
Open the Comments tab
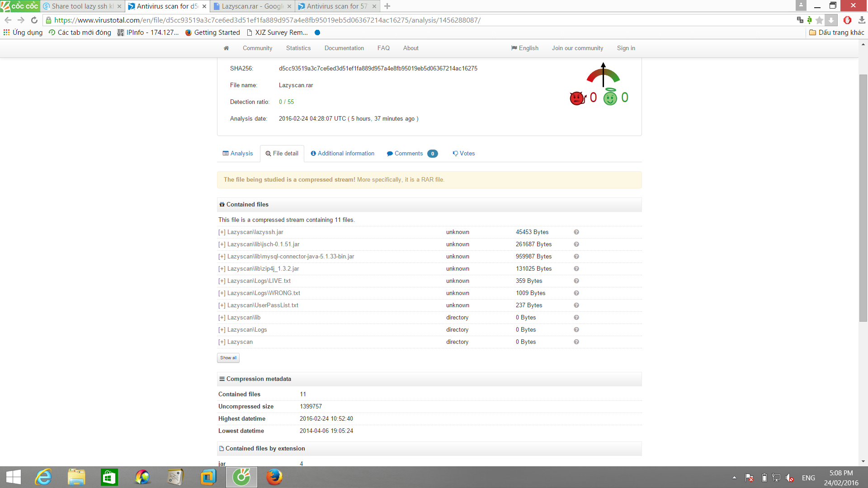coord(408,154)
